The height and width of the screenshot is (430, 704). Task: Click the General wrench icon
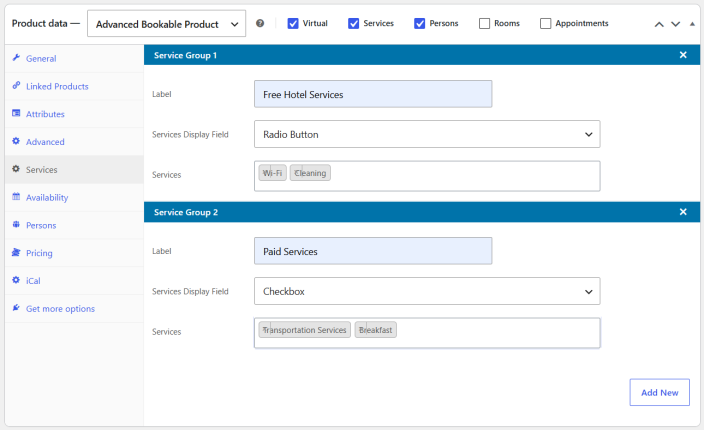[x=16, y=57]
